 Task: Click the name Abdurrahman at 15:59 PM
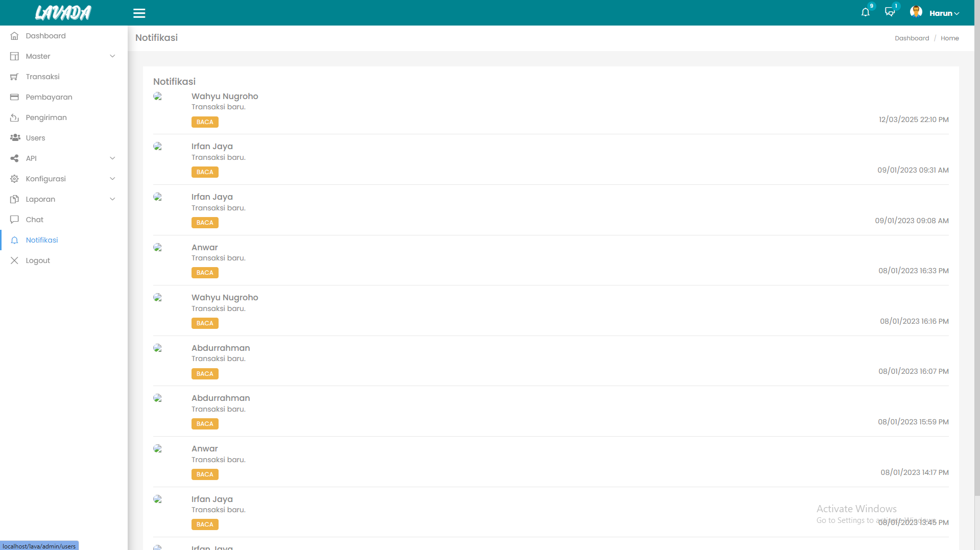(221, 398)
